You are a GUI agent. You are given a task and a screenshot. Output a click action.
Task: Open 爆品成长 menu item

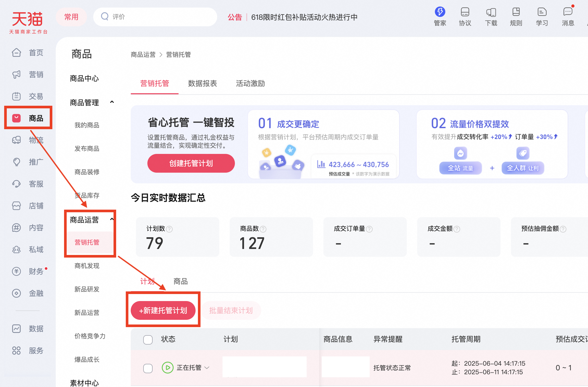87,360
